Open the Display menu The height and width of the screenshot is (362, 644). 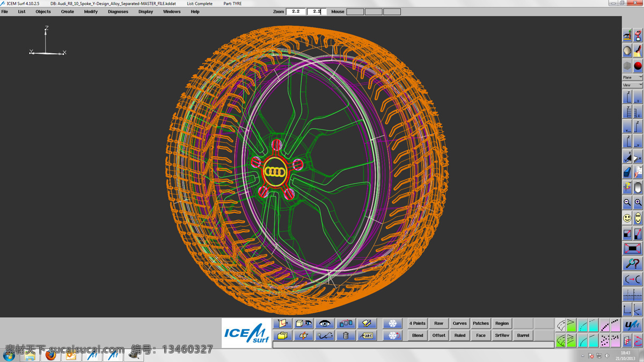pyautogui.click(x=145, y=11)
